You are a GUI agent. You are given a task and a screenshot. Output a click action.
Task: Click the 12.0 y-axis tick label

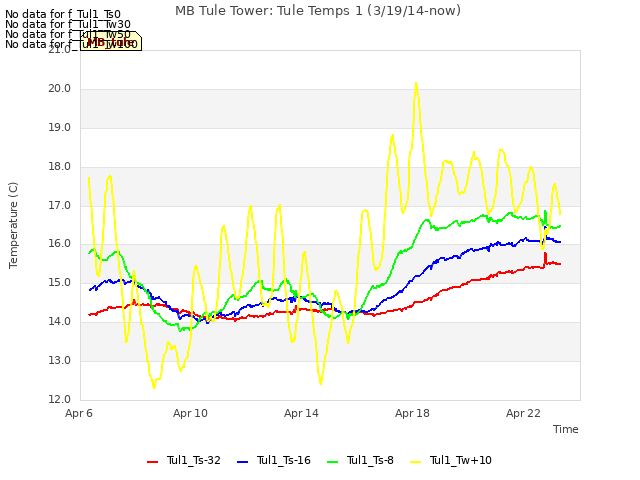60,399
